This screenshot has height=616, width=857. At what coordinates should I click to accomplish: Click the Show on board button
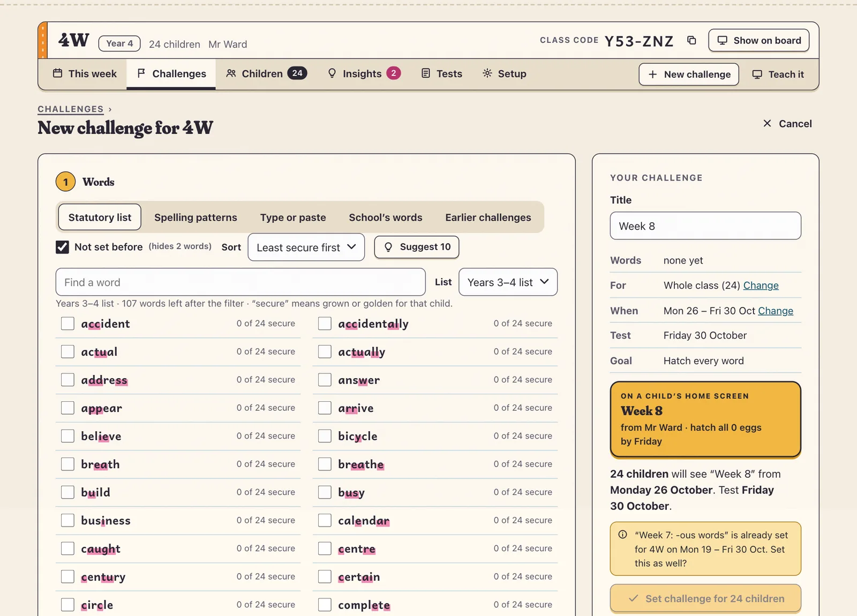point(758,41)
